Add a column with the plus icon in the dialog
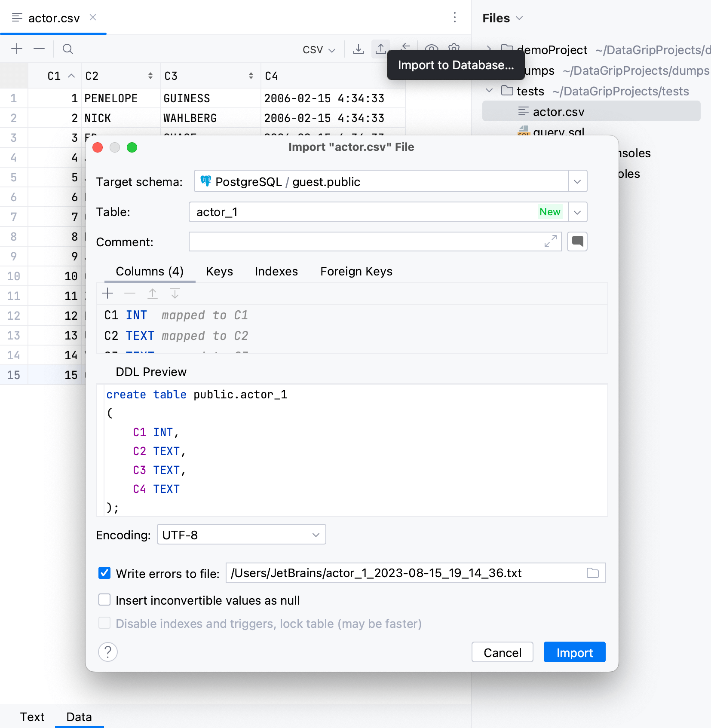 coord(107,294)
